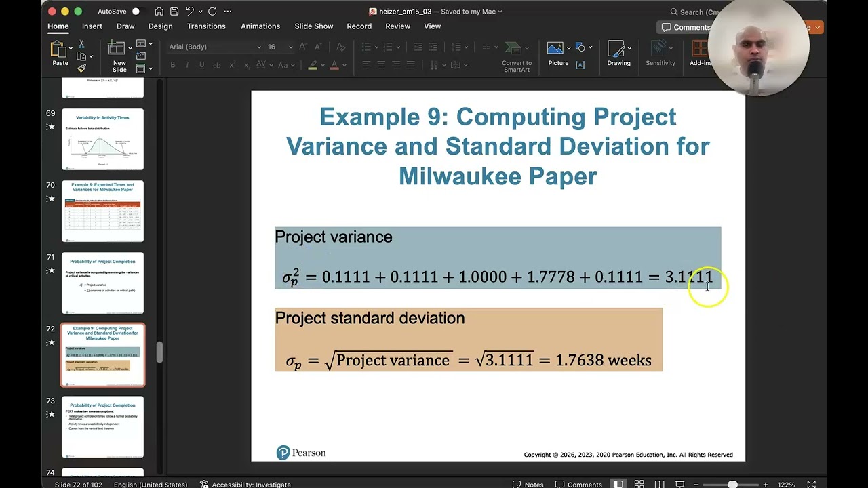Adjust the zoom slider handle
Screen dimensions: 868x488
pos(732,485)
